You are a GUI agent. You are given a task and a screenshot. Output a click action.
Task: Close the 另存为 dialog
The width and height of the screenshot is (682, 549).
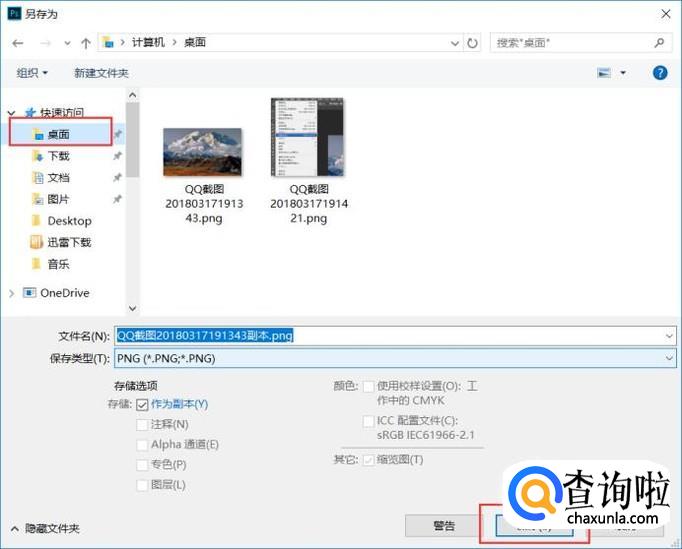pos(665,14)
